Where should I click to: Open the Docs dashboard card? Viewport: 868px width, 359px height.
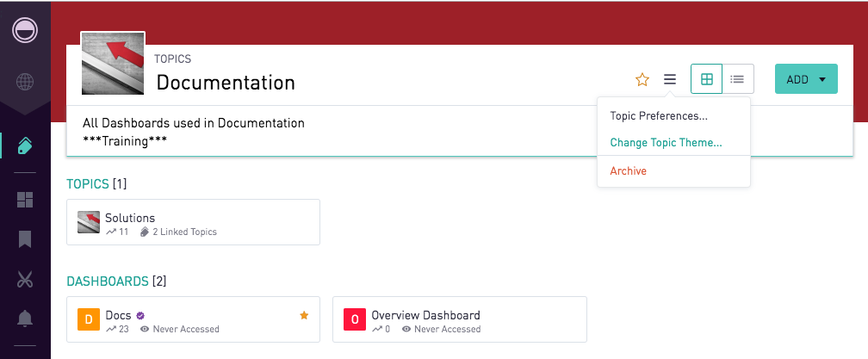pyautogui.click(x=193, y=319)
